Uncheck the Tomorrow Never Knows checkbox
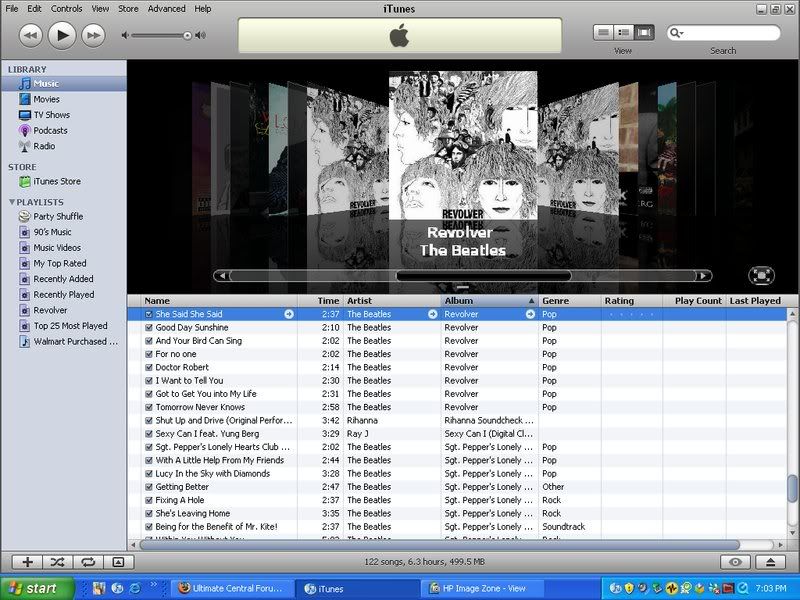The height and width of the screenshot is (600, 800). point(149,407)
